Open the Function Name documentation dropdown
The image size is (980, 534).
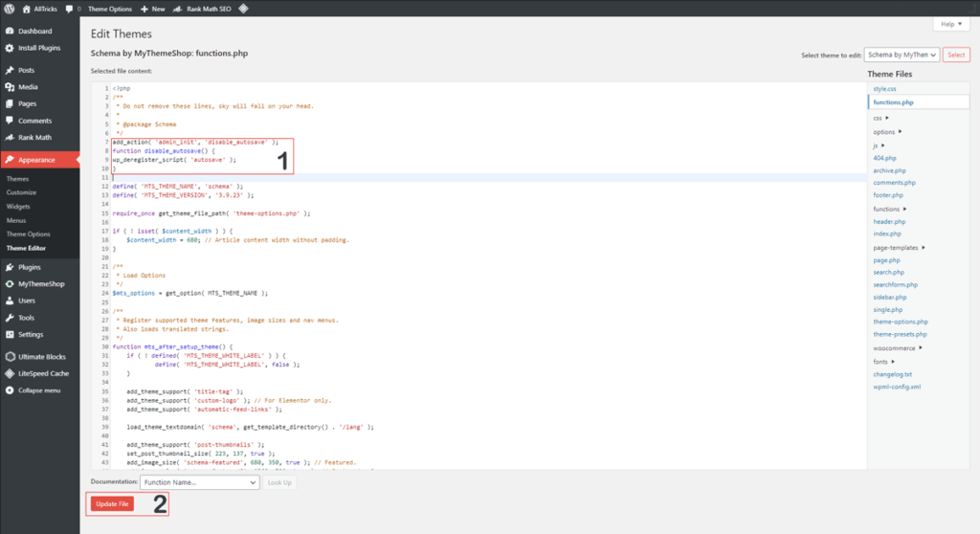click(x=199, y=483)
